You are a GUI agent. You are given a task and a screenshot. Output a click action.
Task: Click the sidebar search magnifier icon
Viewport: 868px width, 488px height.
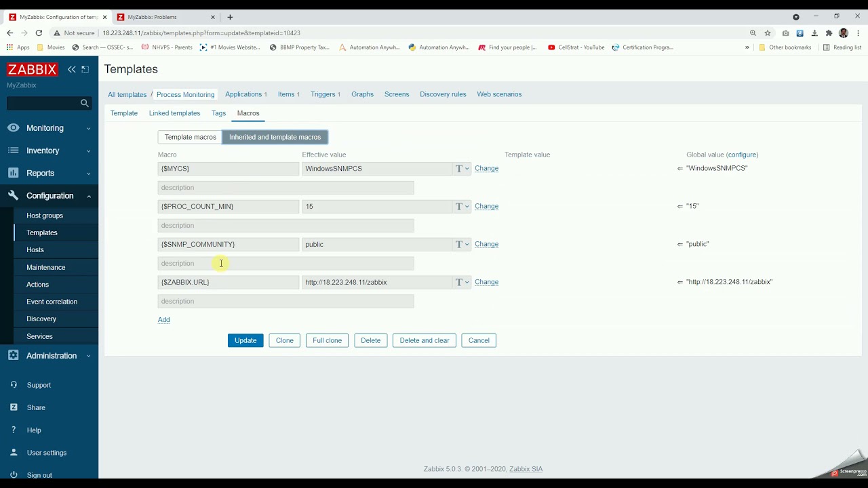coord(85,103)
